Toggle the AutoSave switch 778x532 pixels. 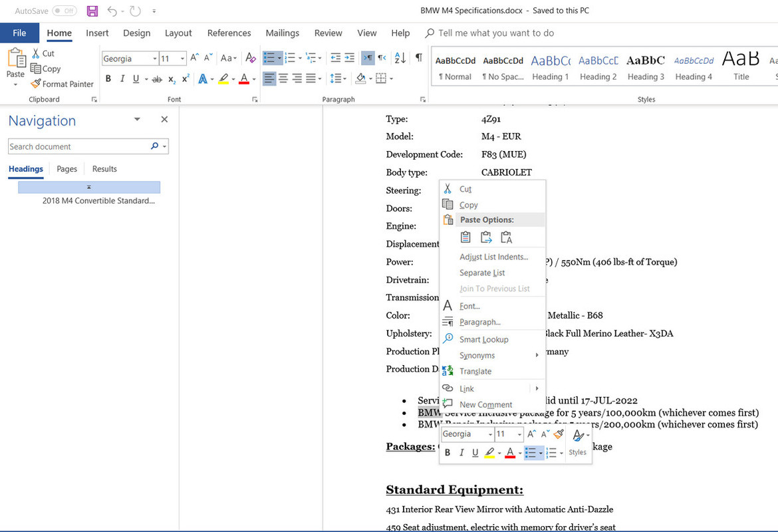click(x=65, y=11)
